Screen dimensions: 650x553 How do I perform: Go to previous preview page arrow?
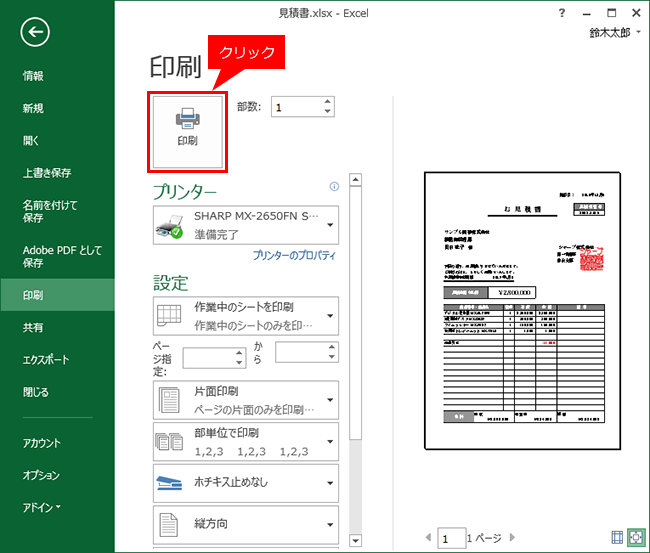click(428, 538)
